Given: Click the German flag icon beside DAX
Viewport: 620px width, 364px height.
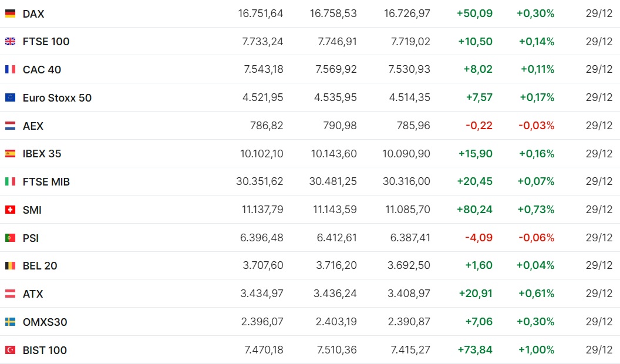Looking at the screenshot, I should coord(10,14).
